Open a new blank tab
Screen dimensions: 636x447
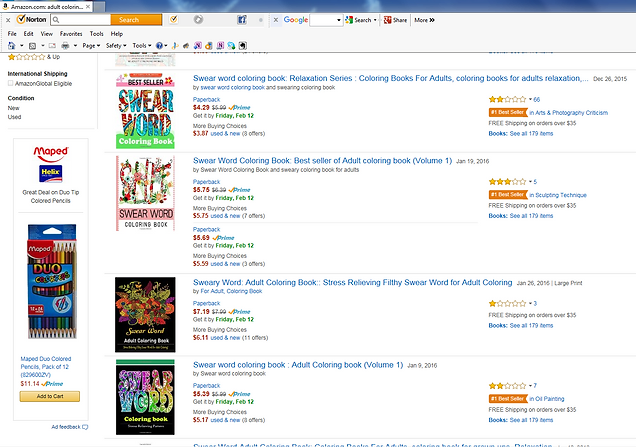pyautogui.click(x=99, y=7)
